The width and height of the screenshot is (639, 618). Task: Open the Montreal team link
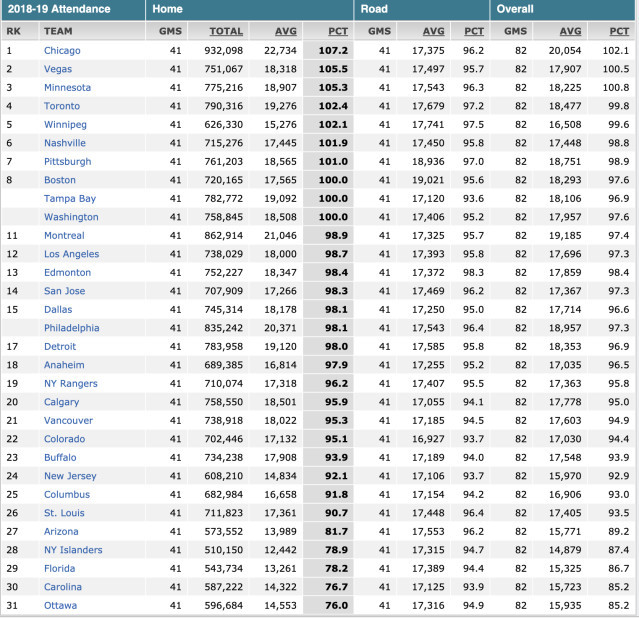coord(64,235)
